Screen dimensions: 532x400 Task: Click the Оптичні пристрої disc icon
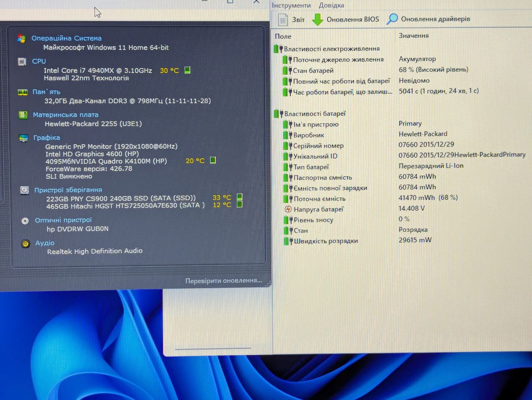pyautogui.click(x=25, y=221)
